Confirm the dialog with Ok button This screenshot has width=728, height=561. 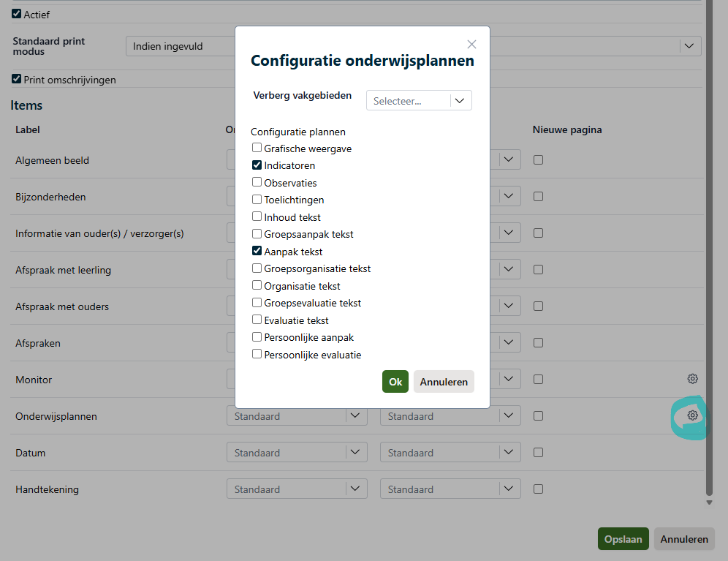(395, 382)
